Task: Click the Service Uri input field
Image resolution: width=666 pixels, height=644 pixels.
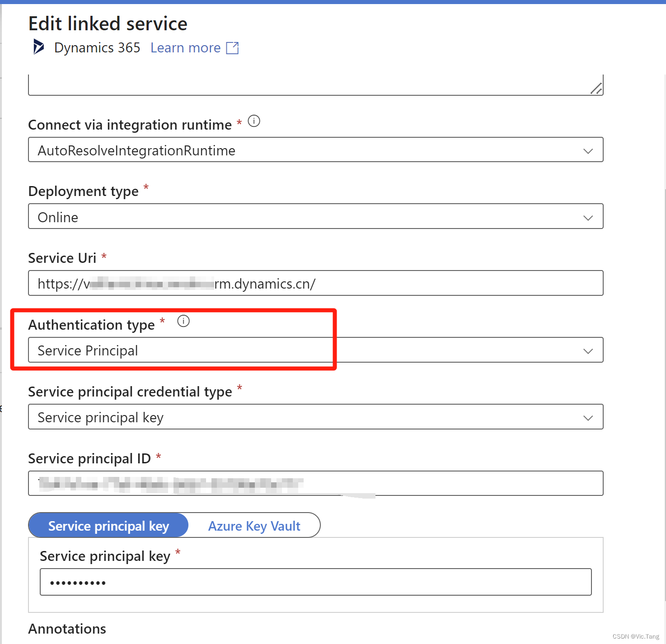Action: [x=316, y=283]
